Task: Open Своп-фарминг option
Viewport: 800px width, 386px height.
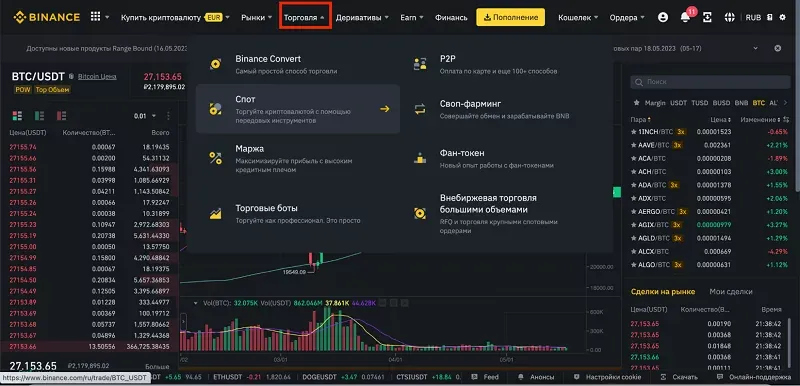Action: coord(504,109)
